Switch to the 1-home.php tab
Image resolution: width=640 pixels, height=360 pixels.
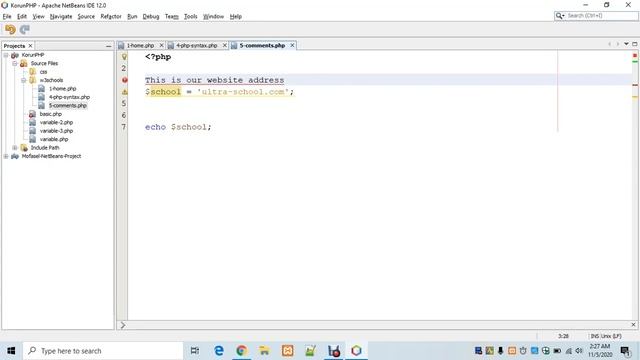140,45
